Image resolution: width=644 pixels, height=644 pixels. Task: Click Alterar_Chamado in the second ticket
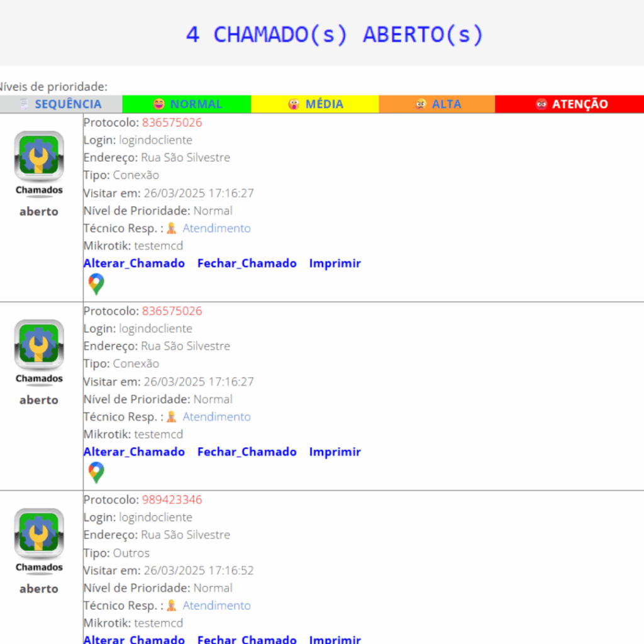tap(134, 452)
